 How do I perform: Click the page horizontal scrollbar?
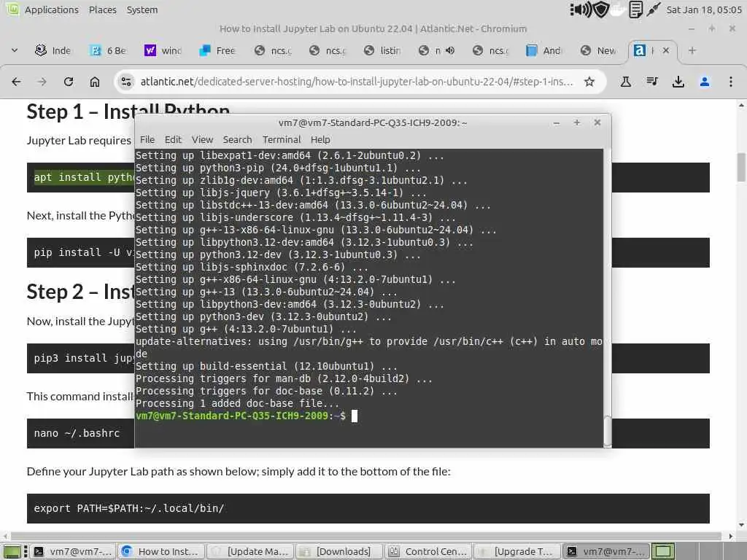[x=366, y=536]
